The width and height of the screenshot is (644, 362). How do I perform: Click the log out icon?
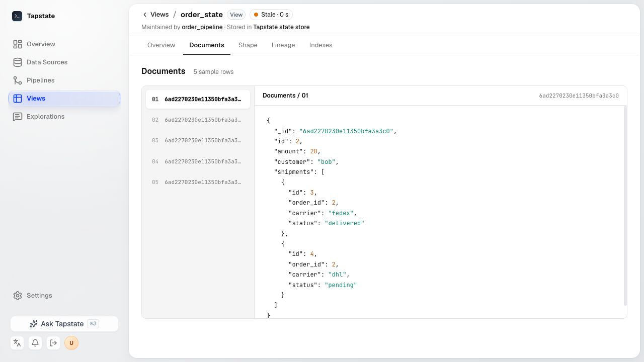point(53,343)
